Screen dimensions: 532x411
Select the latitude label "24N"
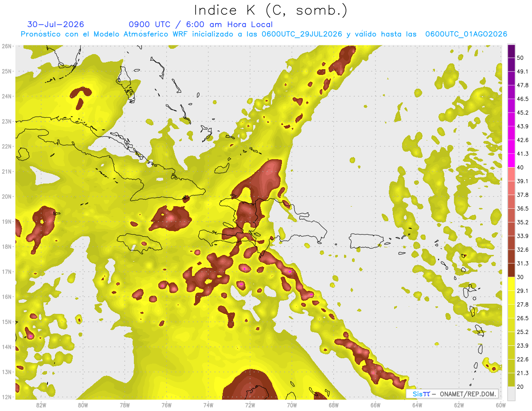pos(7,96)
